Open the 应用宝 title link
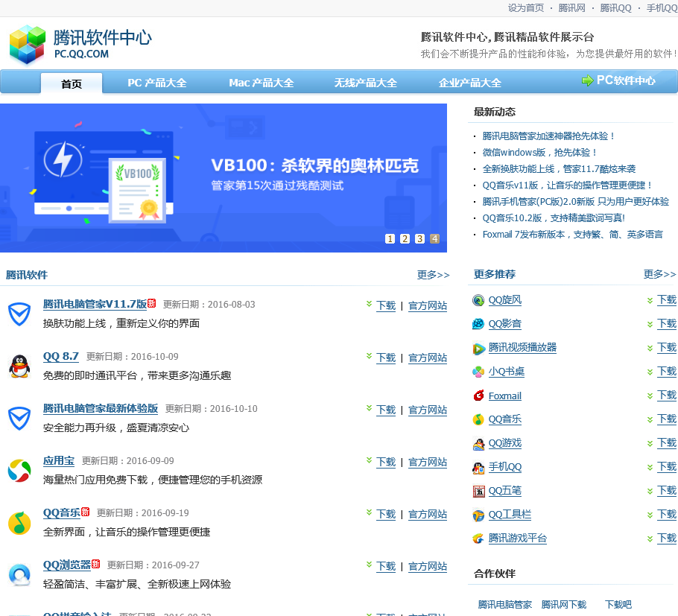Image resolution: width=678 pixels, height=616 pixels. pyautogui.click(x=59, y=461)
